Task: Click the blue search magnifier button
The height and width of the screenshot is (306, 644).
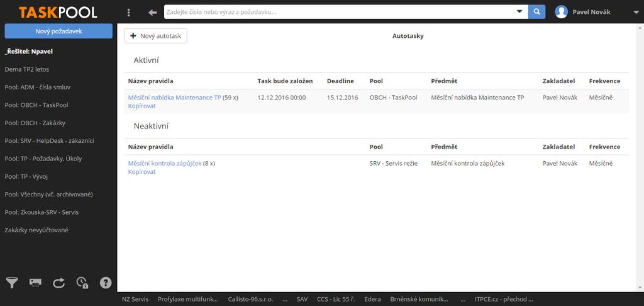Action: 537,12
